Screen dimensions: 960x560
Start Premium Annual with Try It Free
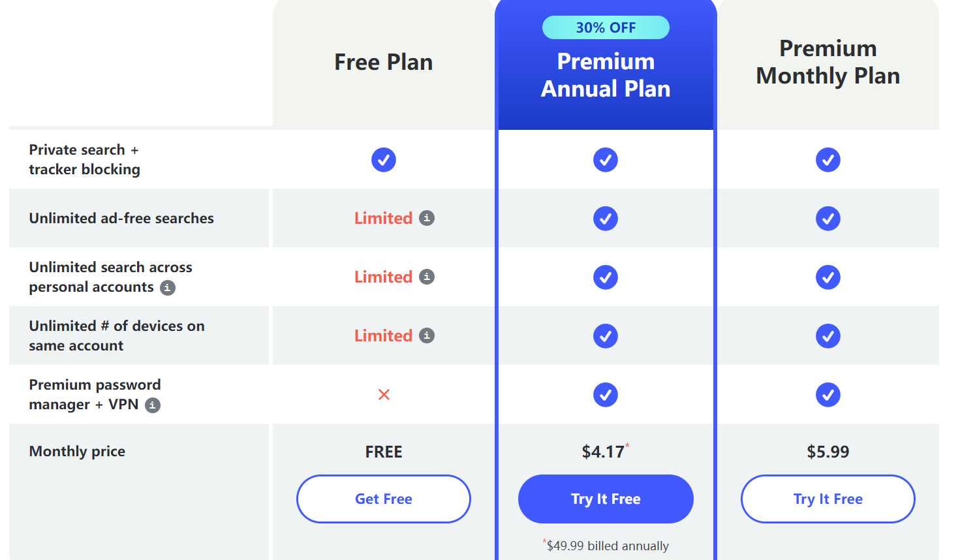tap(606, 499)
